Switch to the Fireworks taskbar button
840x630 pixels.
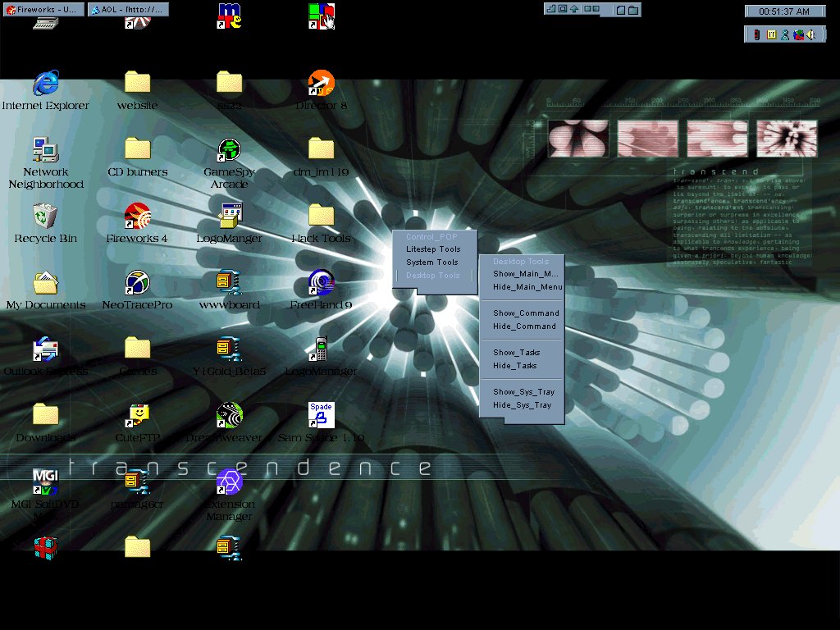pyautogui.click(x=45, y=11)
